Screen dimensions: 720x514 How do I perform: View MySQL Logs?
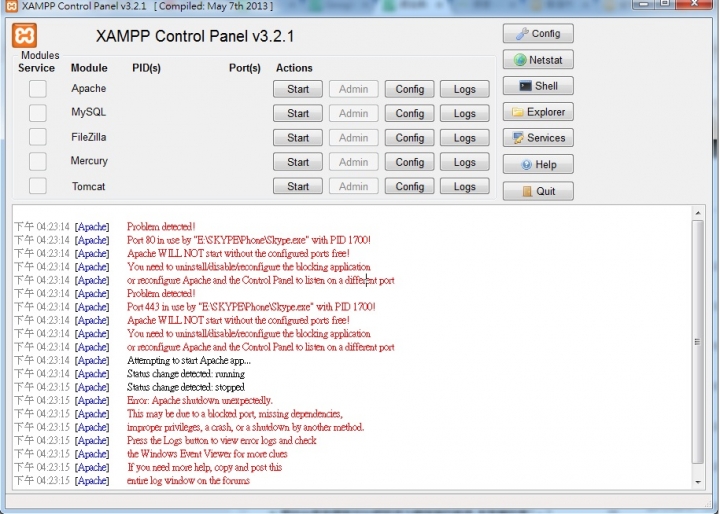tap(465, 113)
